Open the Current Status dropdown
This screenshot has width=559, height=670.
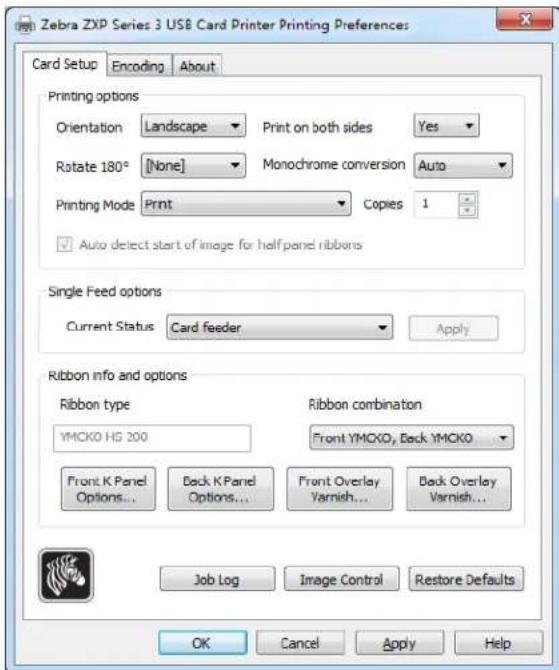coord(280,328)
